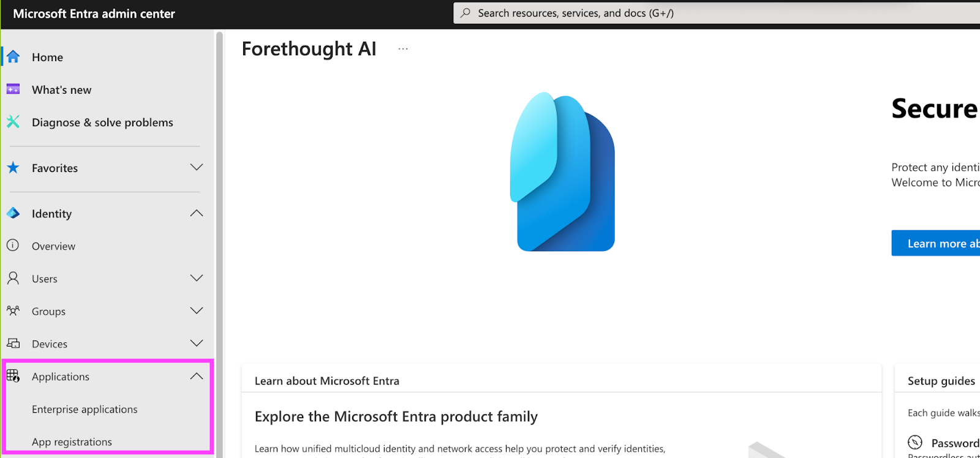The width and height of the screenshot is (980, 458).
Task: Open App registrations
Action: click(72, 441)
